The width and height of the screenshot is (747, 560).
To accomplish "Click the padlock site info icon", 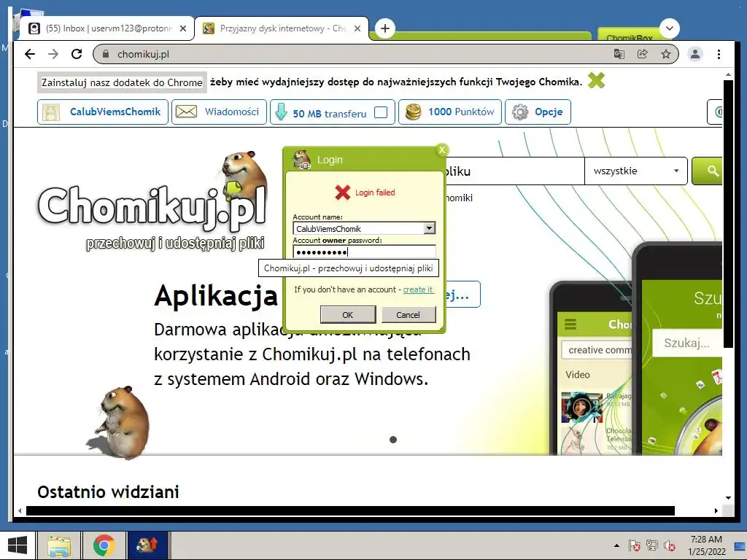I will [x=106, y=54].
